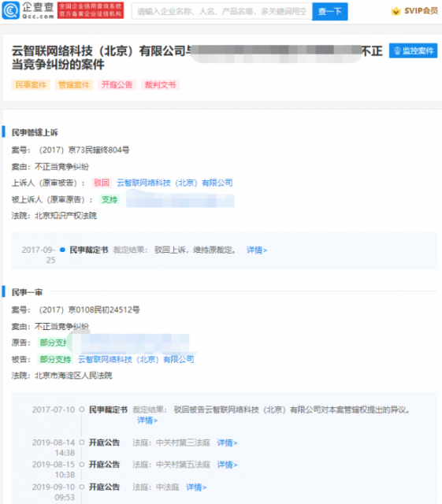Click the Qcc.com logo icon
Viewport: 442px width, 504px height.
coord(10,10)
